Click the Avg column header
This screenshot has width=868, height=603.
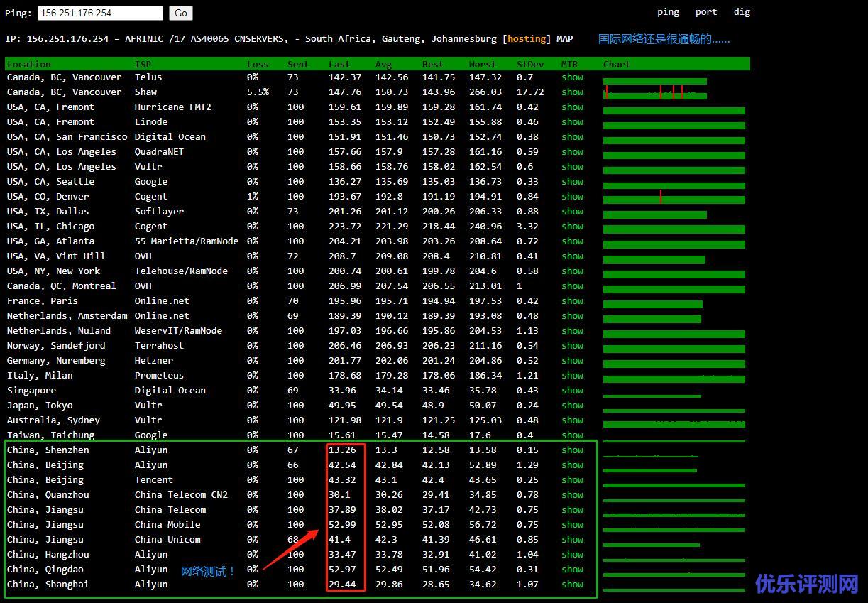tap(383, 65)
